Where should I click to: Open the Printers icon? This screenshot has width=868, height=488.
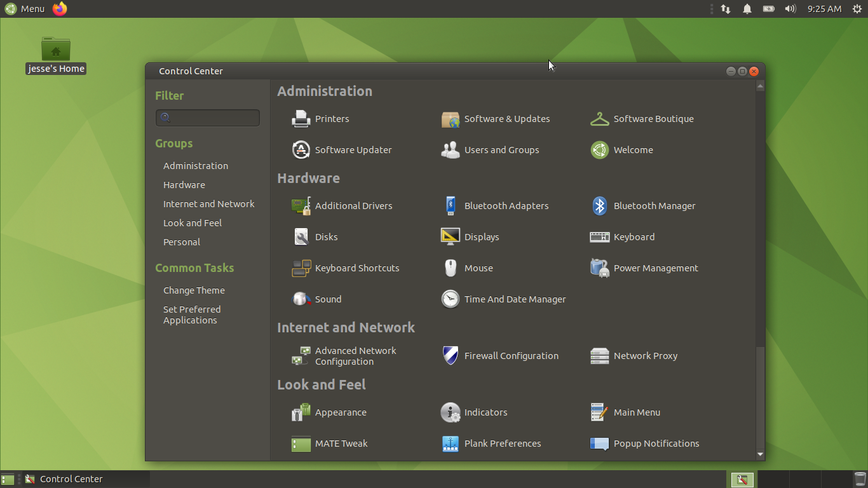coord(301,119)
